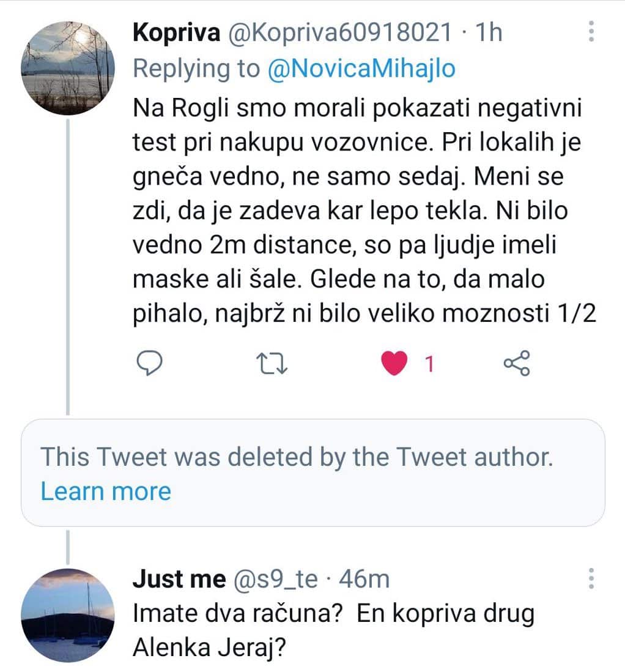Viewport: 625px width, 672px height.
Task: View the like count next to heart
Action: (429, 365)
